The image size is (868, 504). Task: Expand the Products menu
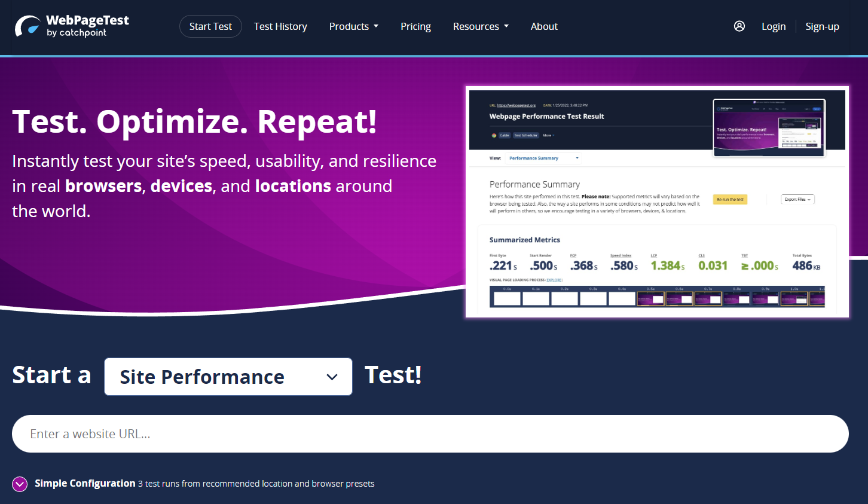point(354,26)
